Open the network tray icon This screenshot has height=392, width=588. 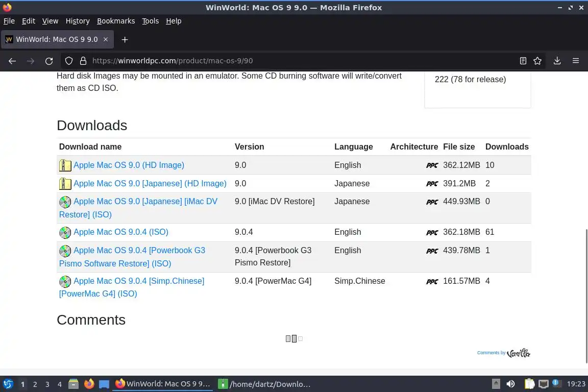(x=544, y=384)
